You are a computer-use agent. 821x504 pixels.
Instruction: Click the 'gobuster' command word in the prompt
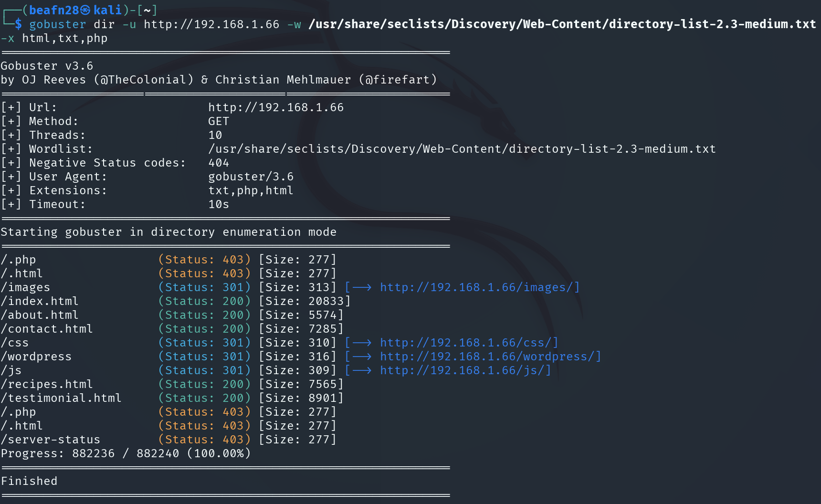(x=58, y=24)
